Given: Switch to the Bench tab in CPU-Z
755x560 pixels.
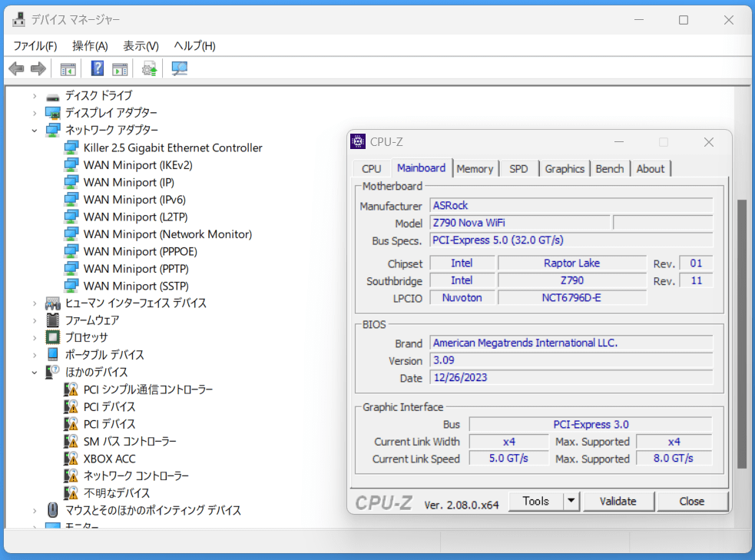Looking at the screenshot, I should tap(610, 169).
